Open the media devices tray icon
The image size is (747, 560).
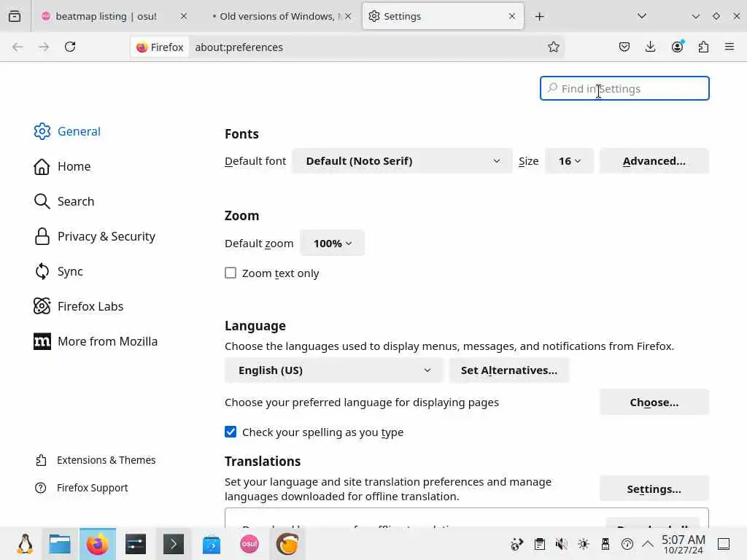tap(516, 544)
